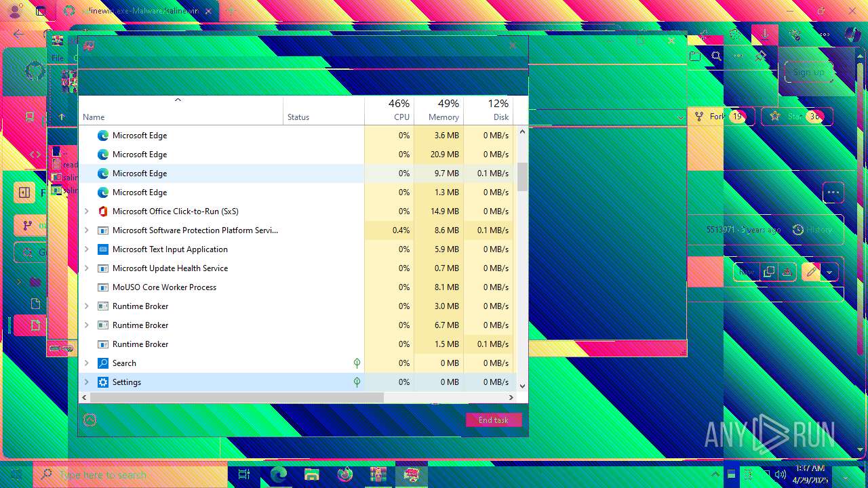Expand the Runtime Broker using 6.7 MB
The width and height of the screenshot is (868, 488).
pos(86,325)
